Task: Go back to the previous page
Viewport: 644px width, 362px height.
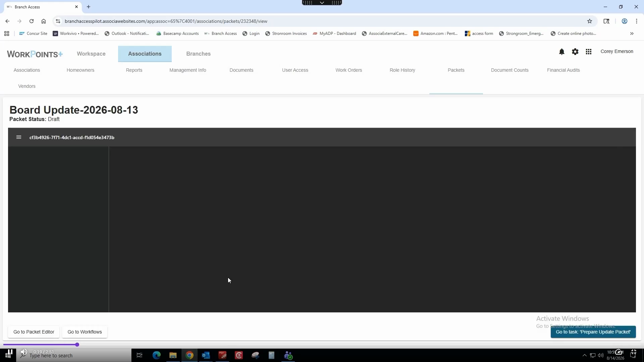Action: coord(7,21)
